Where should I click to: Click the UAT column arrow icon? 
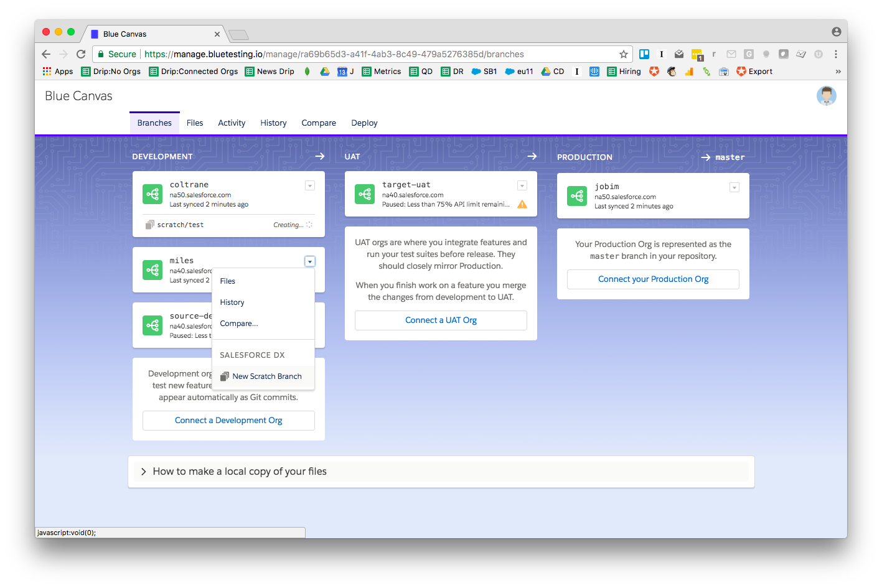coord(532,156)
